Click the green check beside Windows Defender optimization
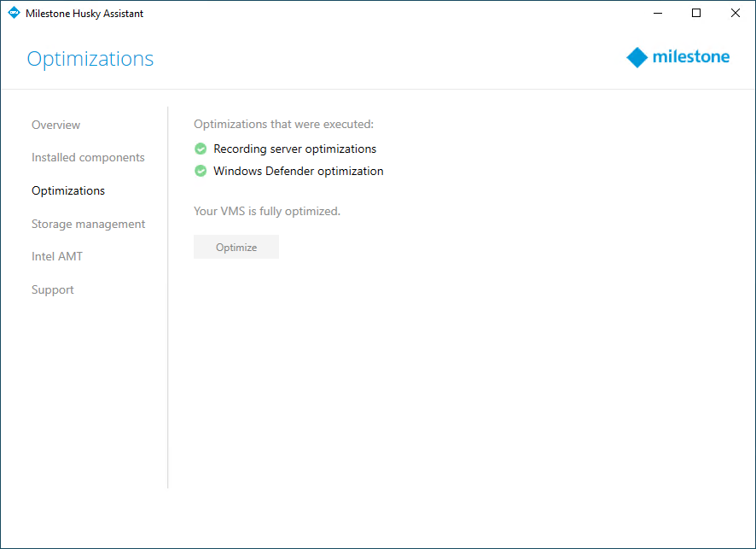 click(201, 171)
